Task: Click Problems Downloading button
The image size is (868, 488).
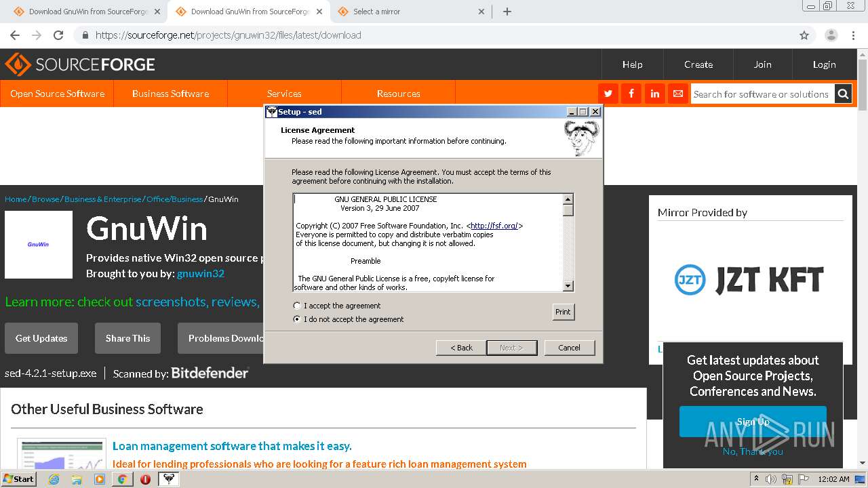Action: tap(221, 338)
